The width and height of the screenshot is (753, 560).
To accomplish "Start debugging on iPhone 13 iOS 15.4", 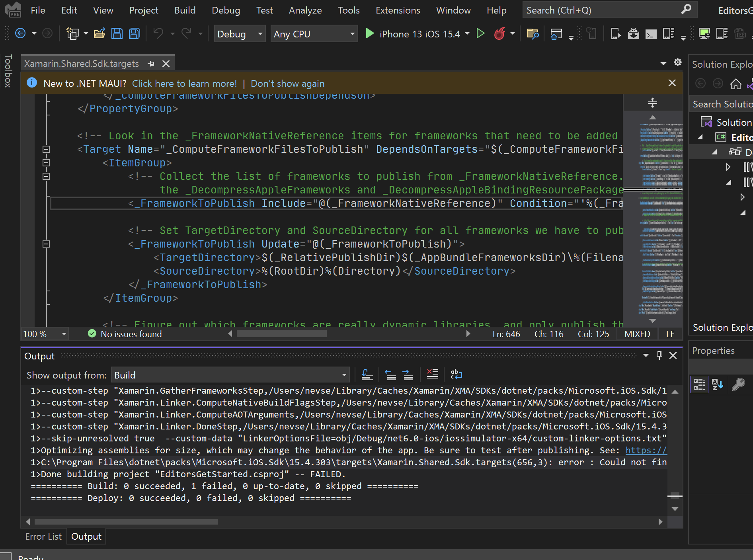I will click(370, 34).
